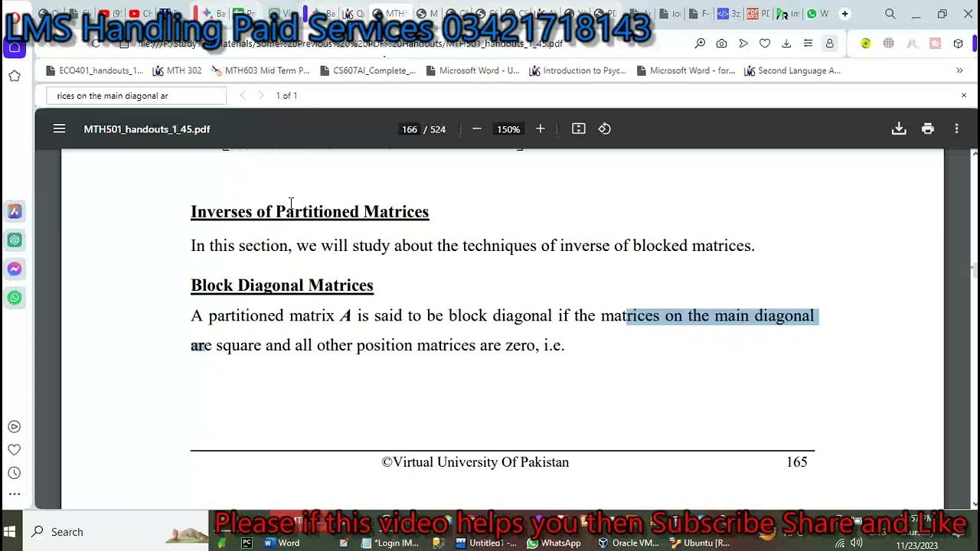Open sidebar bookmarks star icon
This screenshot has height=551, width=980.
point(15,76)
